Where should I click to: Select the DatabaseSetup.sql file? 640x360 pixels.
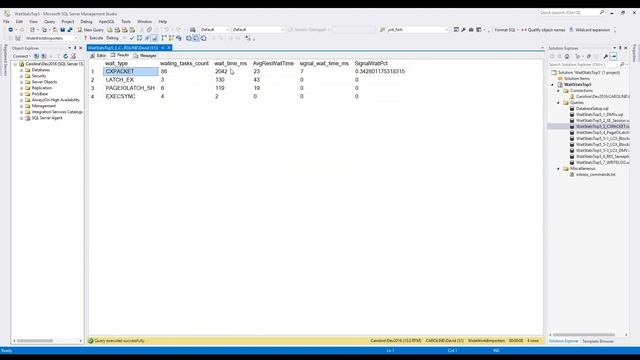coord(592,109)
